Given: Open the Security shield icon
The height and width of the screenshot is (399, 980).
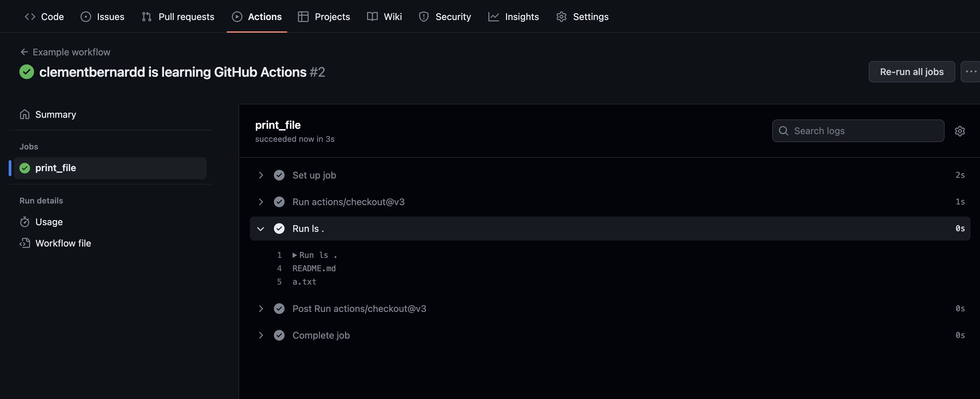Looking at the screenshot, I should [x=424, y=17].
